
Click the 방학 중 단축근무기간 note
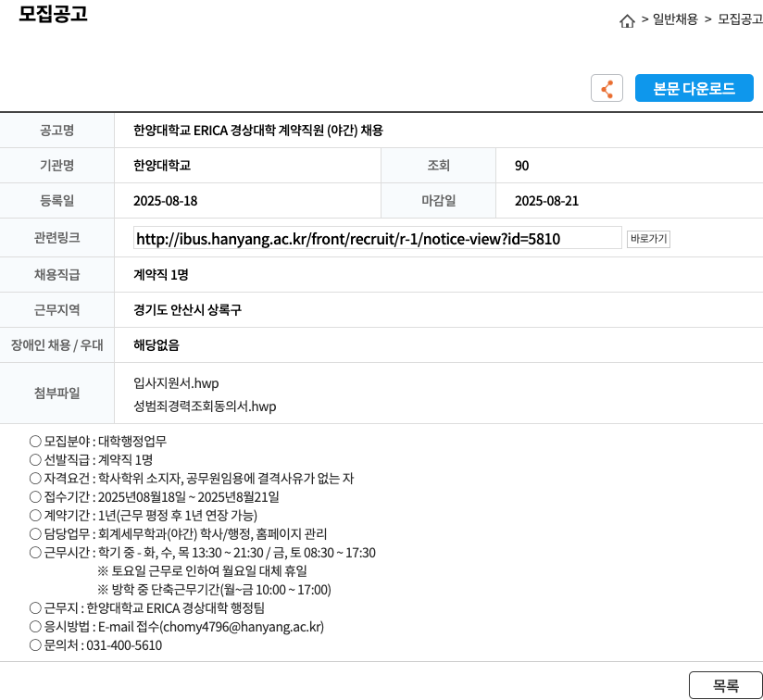(214, 590)
